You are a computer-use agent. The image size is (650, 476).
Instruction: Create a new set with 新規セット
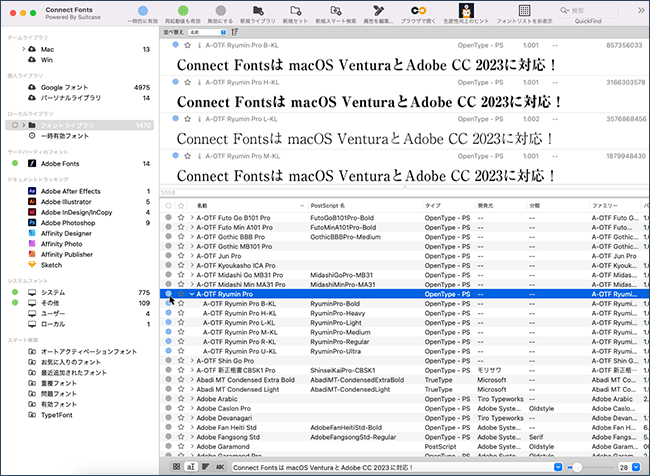click(x=295, y=10)
